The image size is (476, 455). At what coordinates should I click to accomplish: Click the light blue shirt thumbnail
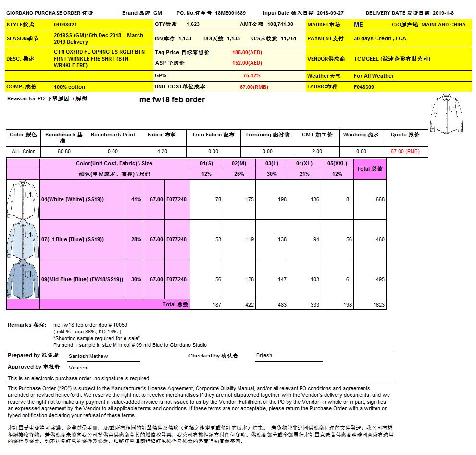(23, 239)
